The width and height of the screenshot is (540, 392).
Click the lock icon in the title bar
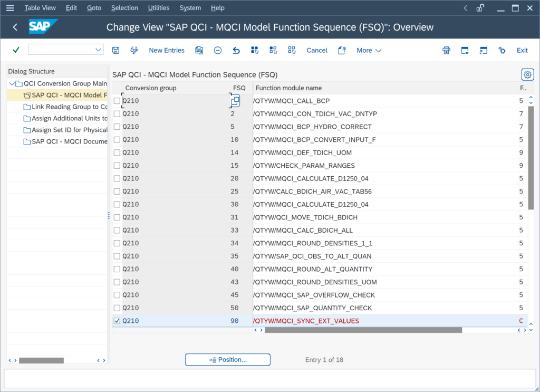pos(480,7)
